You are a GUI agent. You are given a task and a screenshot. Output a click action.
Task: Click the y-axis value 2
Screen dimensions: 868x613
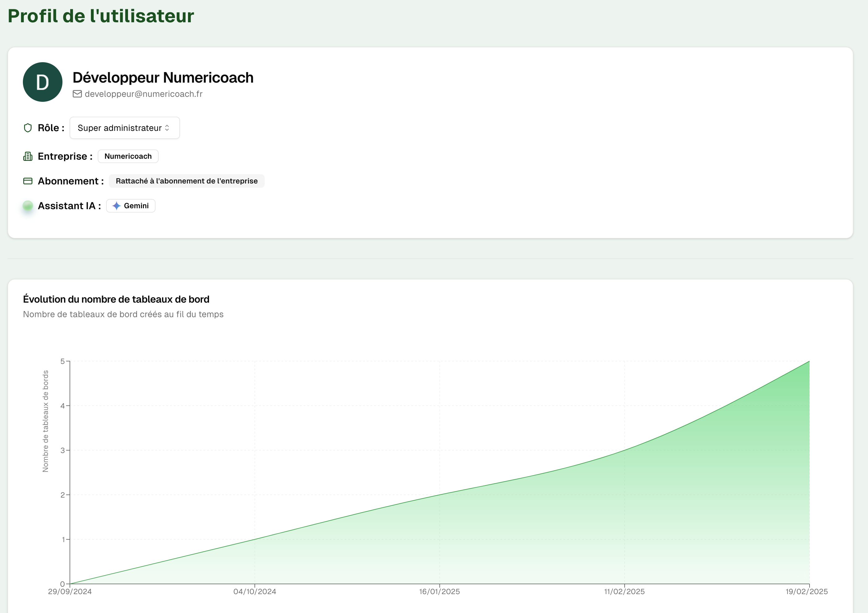[62, 495]
